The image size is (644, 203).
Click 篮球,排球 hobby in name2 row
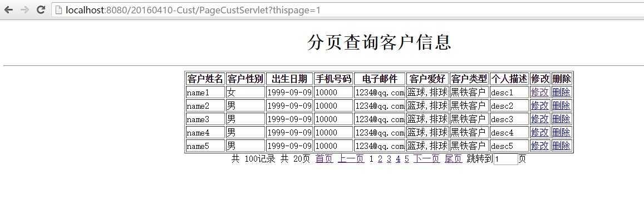click(x=427, y=106)
